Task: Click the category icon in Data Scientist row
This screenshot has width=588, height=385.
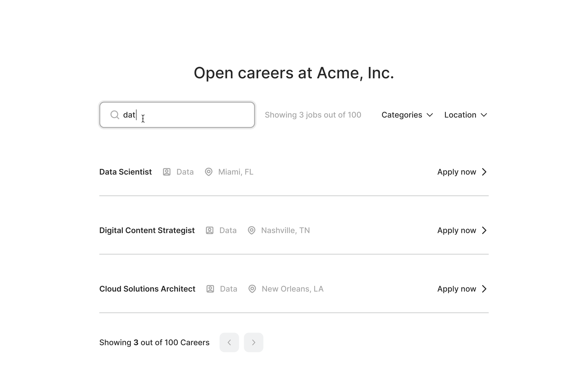Action: tap(167, 172)
